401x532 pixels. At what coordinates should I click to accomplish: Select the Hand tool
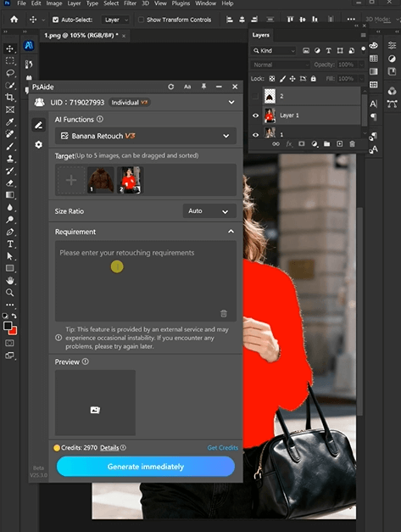point(10,281)
